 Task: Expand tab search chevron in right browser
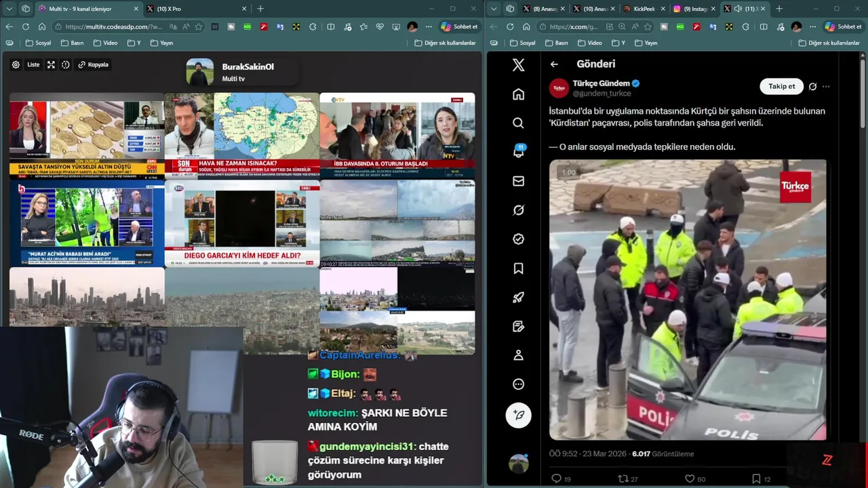pyautogui.click(x=493, y=9)
